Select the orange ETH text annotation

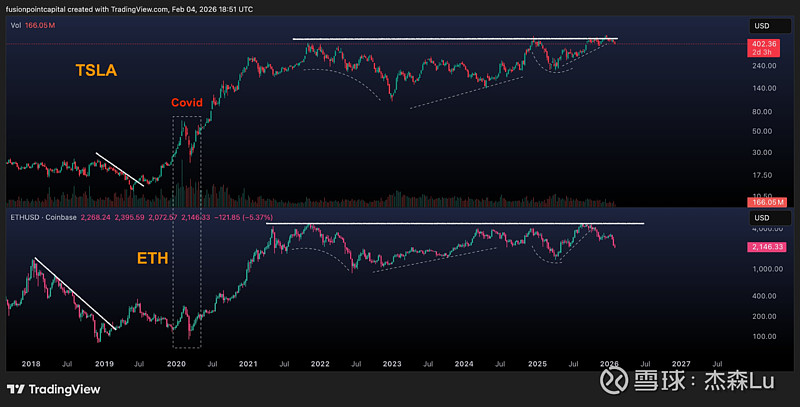tap(153, 258)
